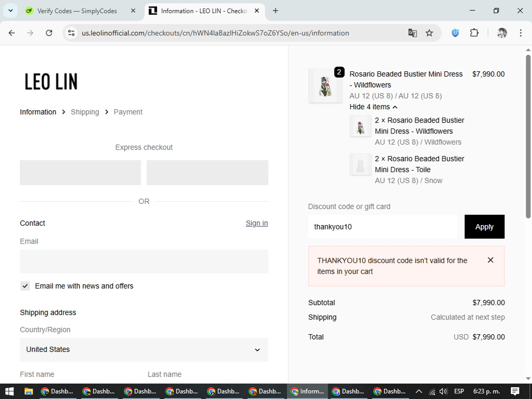
Task: Click the right express checkout button
Action: tap(207, 173)
